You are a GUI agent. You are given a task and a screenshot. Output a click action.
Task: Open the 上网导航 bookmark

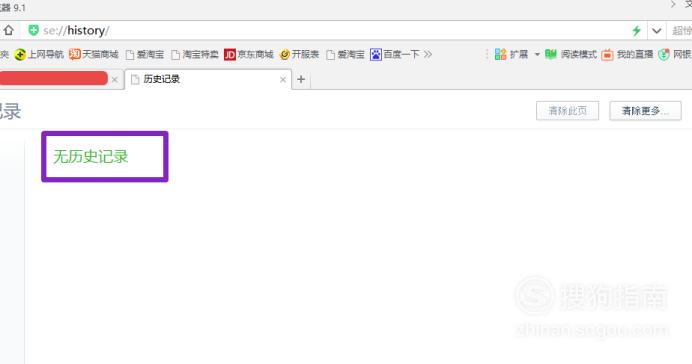(39, 55)
